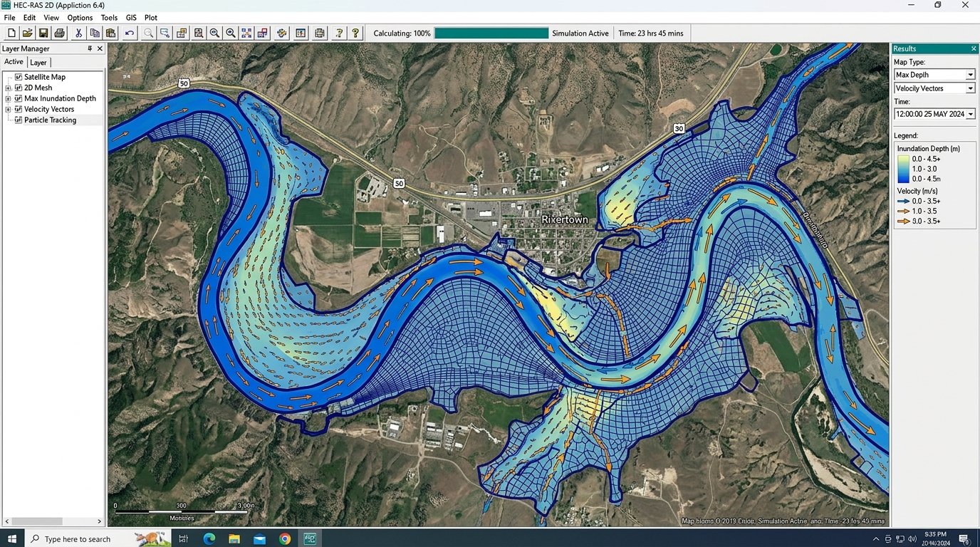
Task: Zoom in with the plus magnifier icon
Action: pos(231,33)
